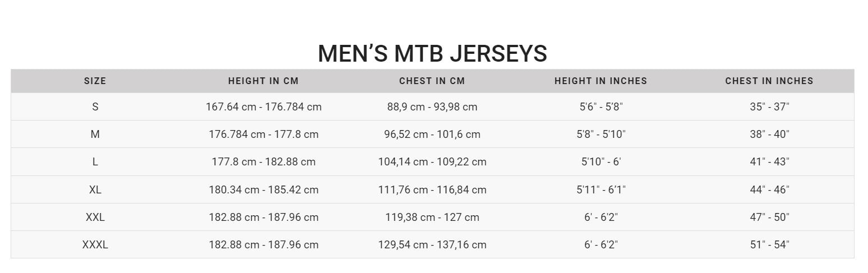The width and height of the screenshot is (868, 273).
Task: Click the CHEST IN INCHES column header
Action: point(769,81)
